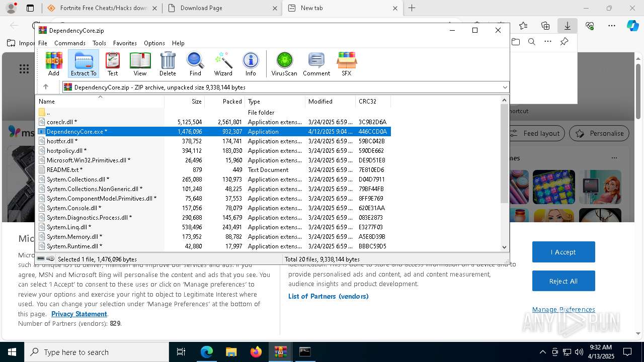
Task: Run the Test archive tool
Action: [x=113, y=64]
